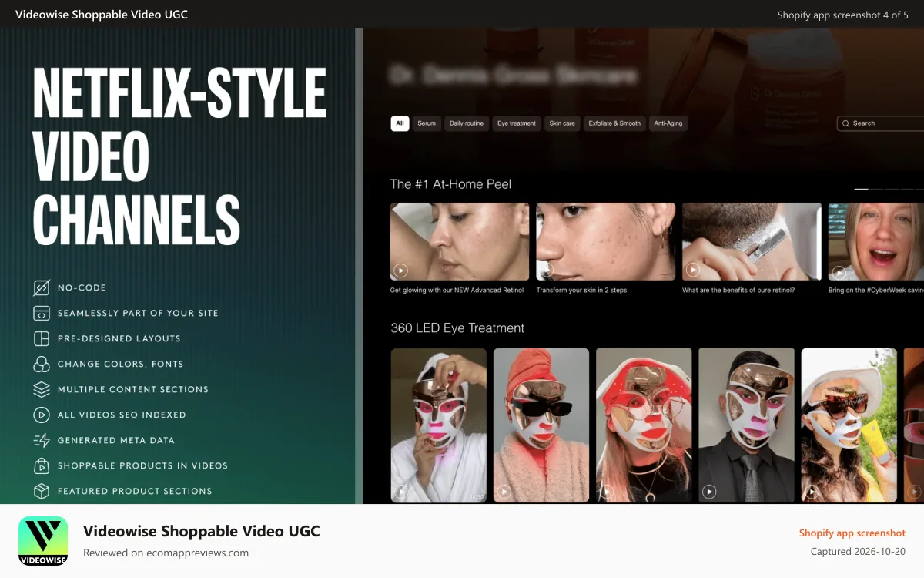
Task: Click the 'What are the benefits of pure retinol?' caption
Action: point(738,291)
